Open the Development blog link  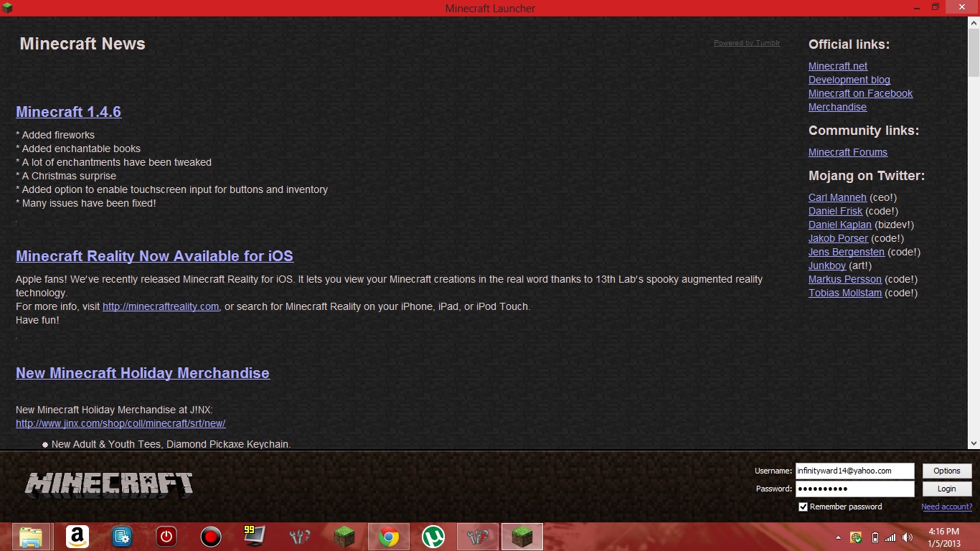[x=849, y=80]
